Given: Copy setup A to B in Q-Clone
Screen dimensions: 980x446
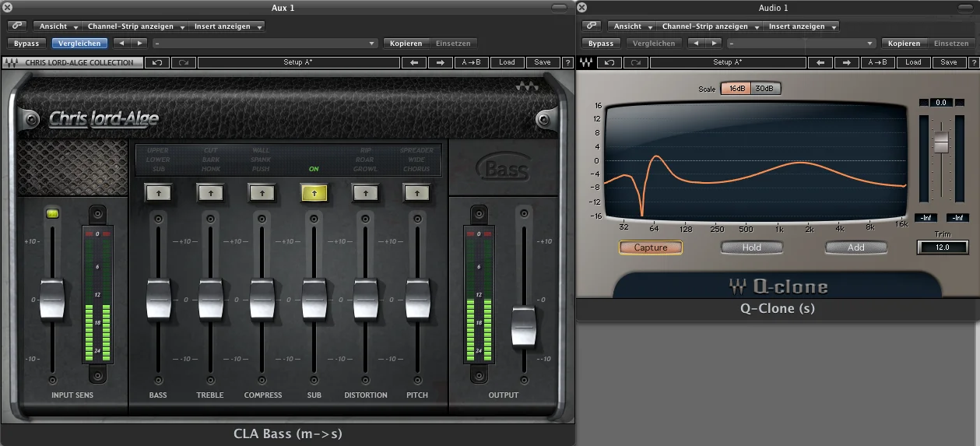Looking at the screenshot, I should point(877,62).
